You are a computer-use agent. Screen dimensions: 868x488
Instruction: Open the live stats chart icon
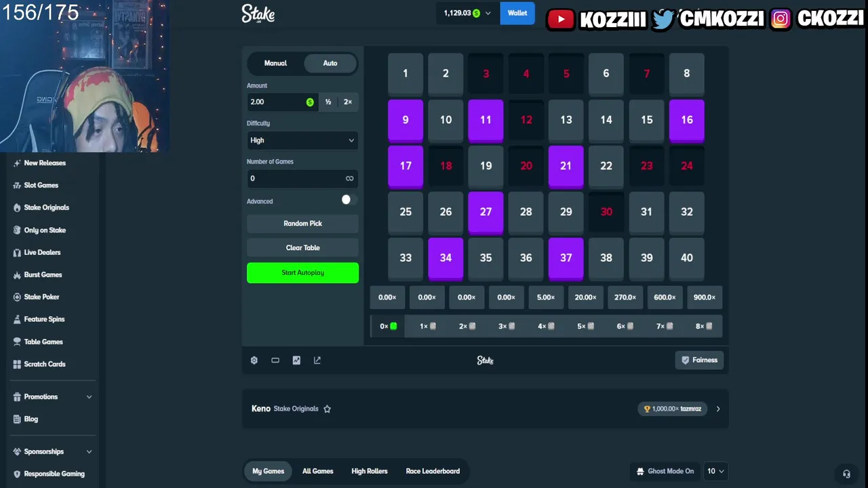(x=296, y=361)
